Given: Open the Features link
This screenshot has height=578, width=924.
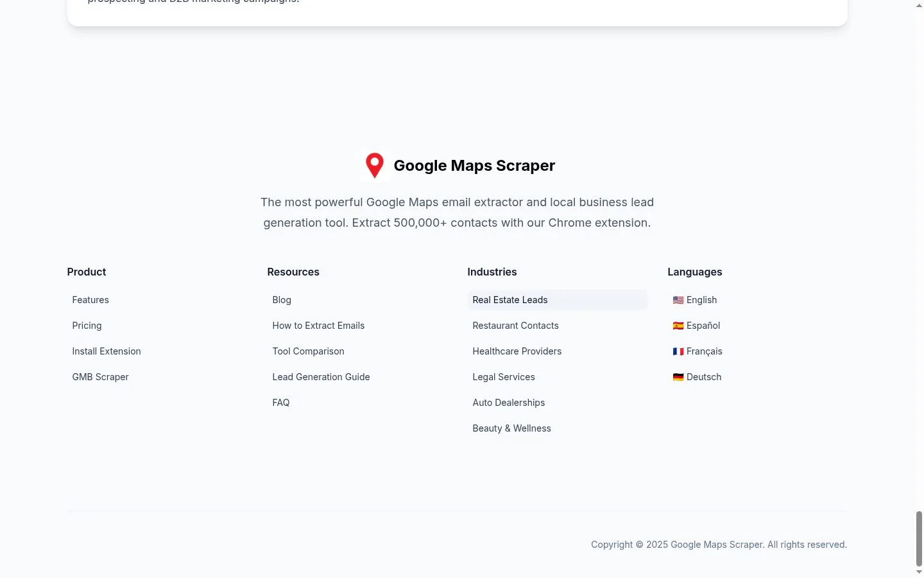Looking at the screenshot, I should click(90, 300).
